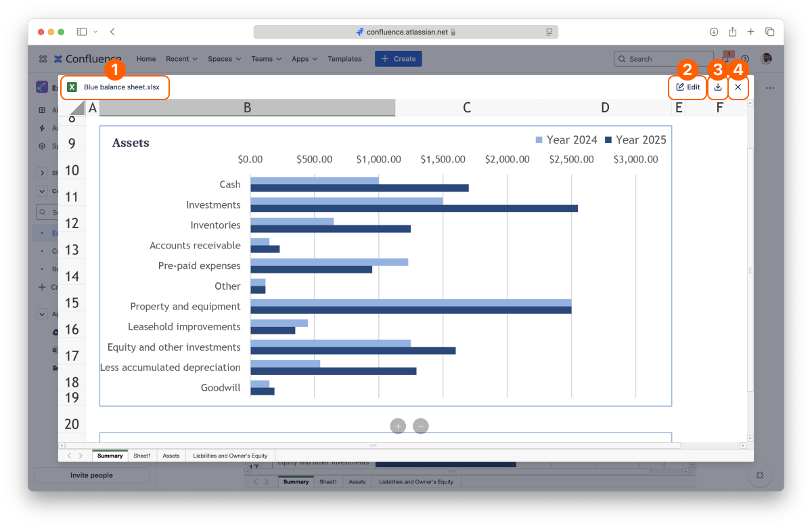Show Safari tab overview icon
The width and height of the screenshot is (812, 528).
click(770, 32)
